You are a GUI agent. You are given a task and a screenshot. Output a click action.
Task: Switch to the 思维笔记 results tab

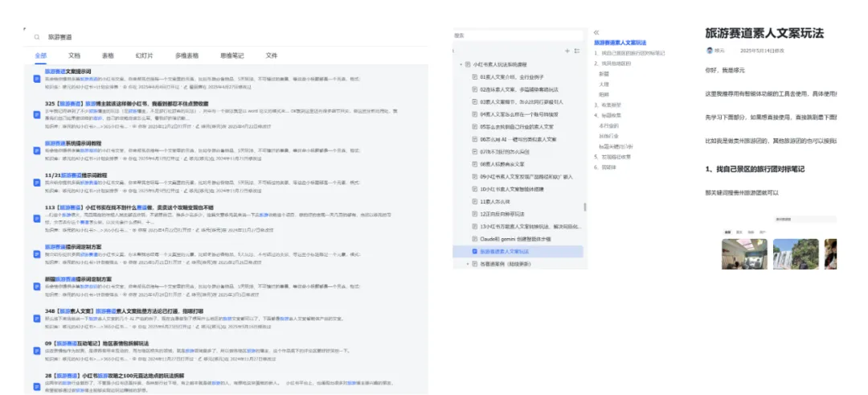(232, 56)
